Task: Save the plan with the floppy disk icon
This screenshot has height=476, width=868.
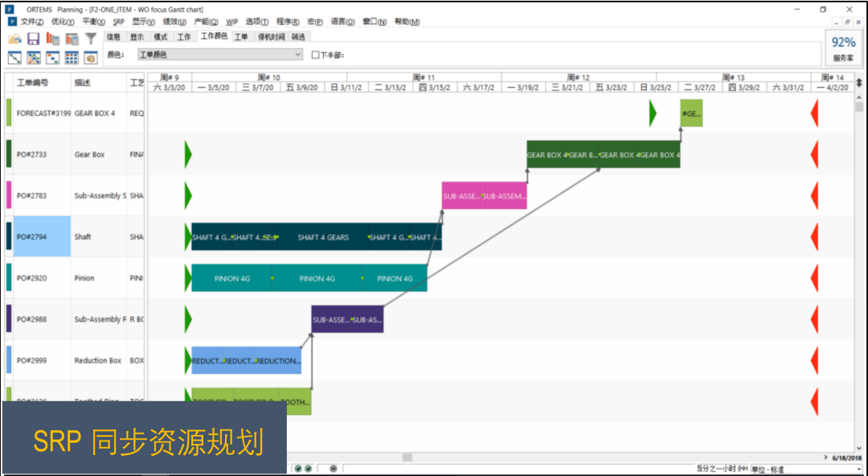Action: (33, 39)
